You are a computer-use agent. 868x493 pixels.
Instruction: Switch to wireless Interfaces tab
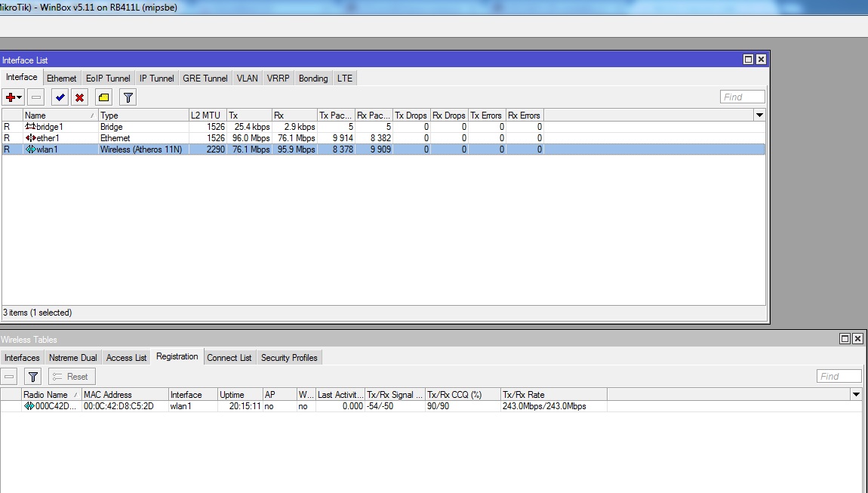(22, 358)
